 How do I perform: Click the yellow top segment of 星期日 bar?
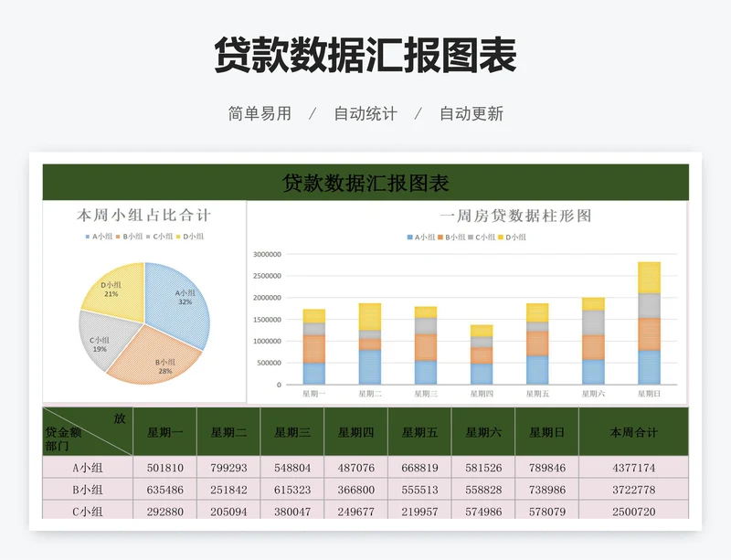pyautogui.click(x=649, y=278)
